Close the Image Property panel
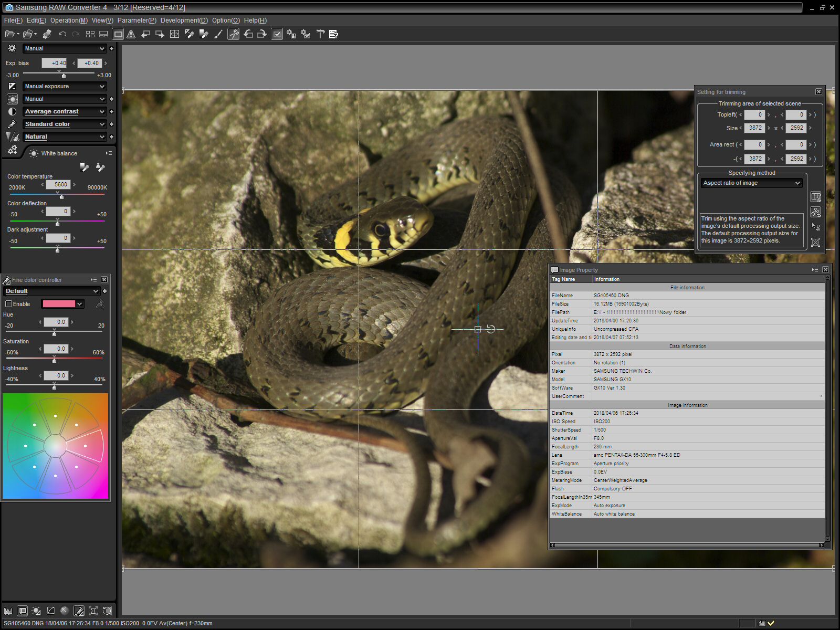This screenshot has width=840, height=630. 825,269
